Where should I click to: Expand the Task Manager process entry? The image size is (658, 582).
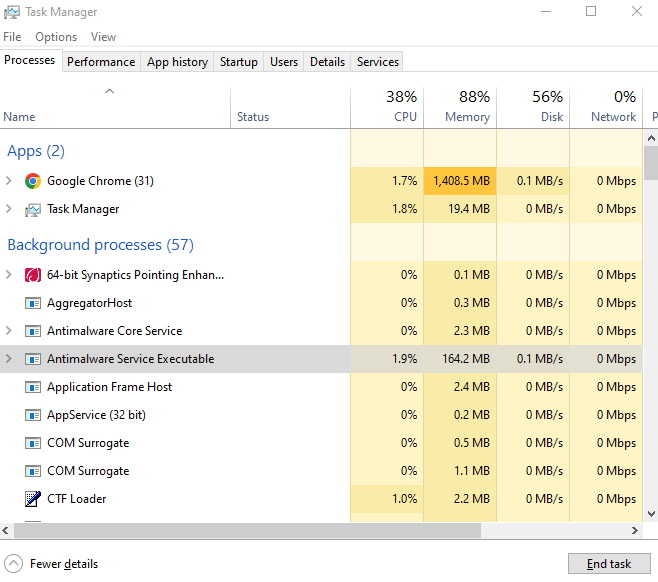click(x=9, y=209)
